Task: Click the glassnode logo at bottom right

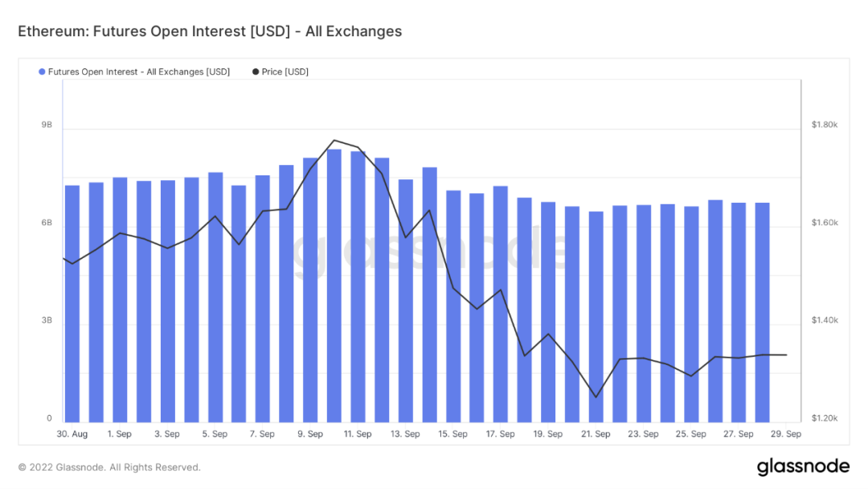Action: pos(803,466)
